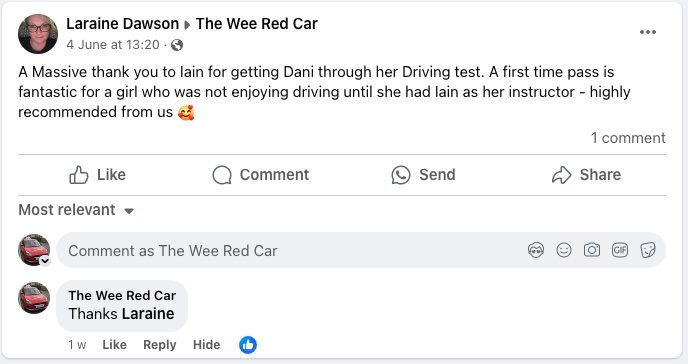688x364 pixels.
Task: Open the emoji picker smiley icon
Action: point(564,250)
